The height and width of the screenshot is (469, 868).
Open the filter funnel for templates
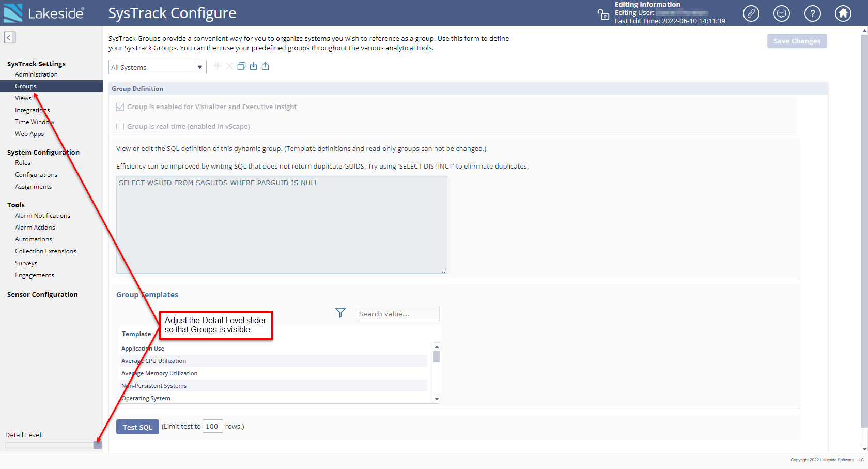340,313
